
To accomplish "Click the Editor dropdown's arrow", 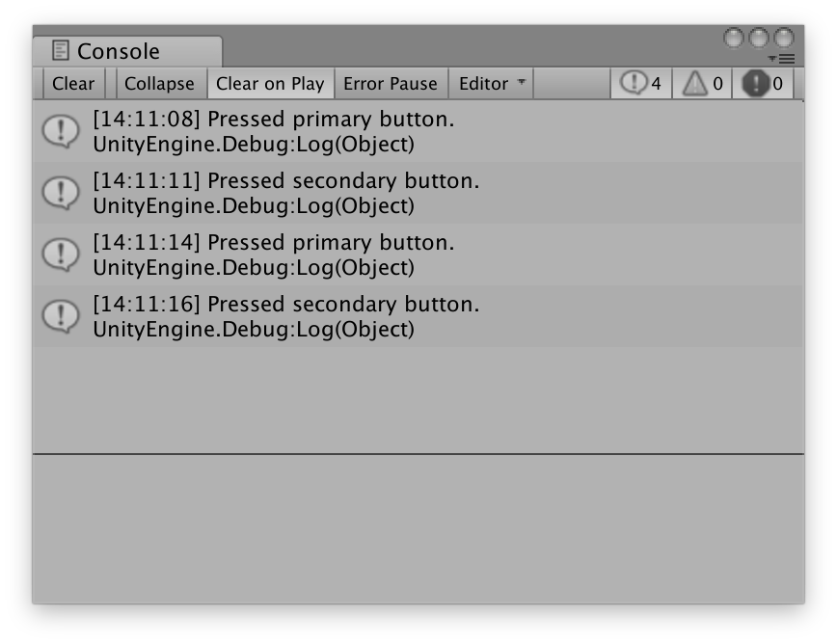I will (x=522, y=83).
